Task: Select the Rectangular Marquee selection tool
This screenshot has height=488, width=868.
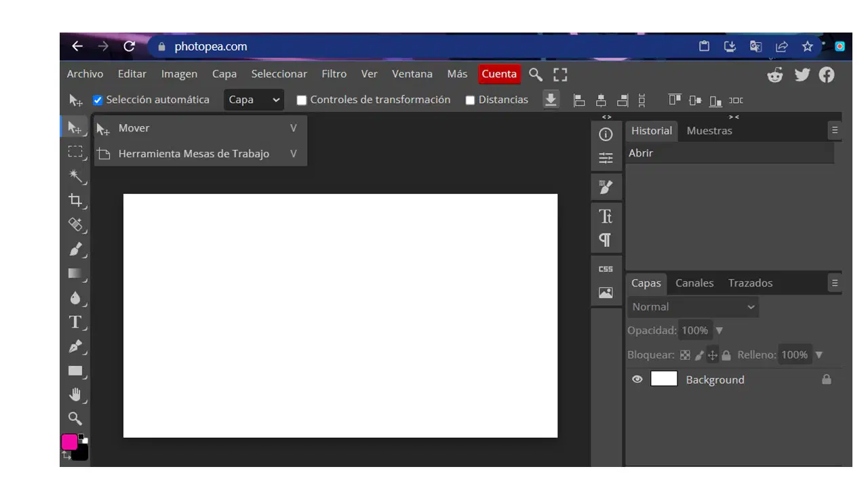Action: point(75,152)
